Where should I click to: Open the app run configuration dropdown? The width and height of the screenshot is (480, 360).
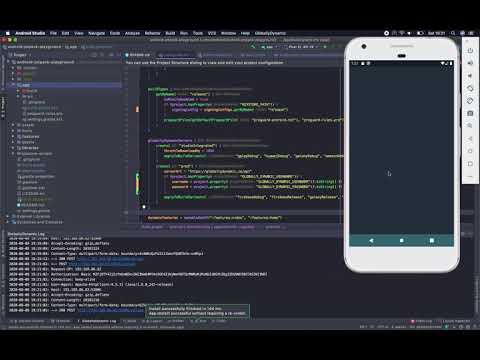pos(269,47)
